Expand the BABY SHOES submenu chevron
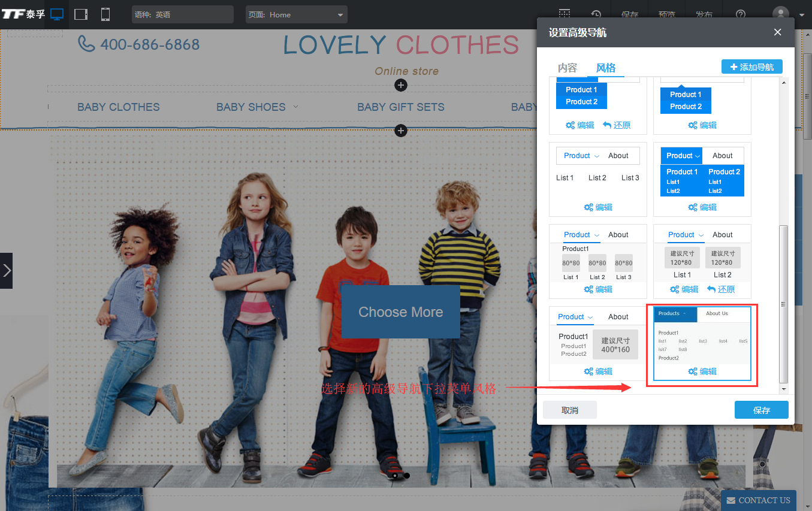This screenshot has height=511, width=812. tap(295, 107)
